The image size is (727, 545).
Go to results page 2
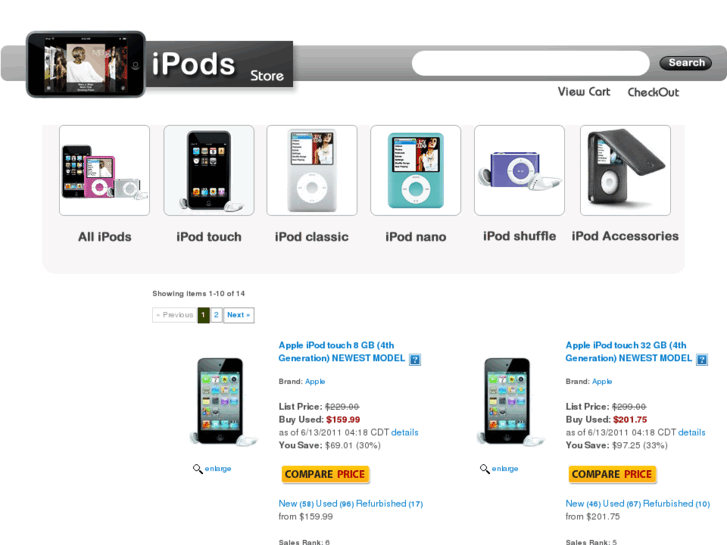(x=216, y=315)
